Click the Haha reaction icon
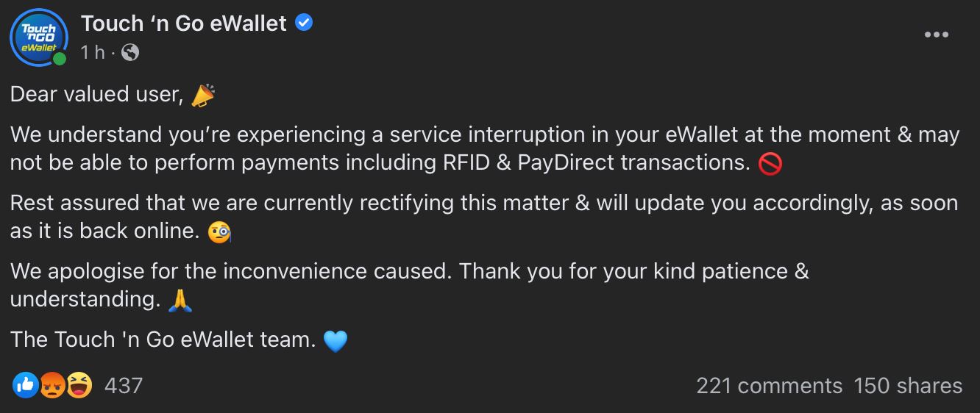The width and height of the screenshot is (980, 413). point(79,385)
